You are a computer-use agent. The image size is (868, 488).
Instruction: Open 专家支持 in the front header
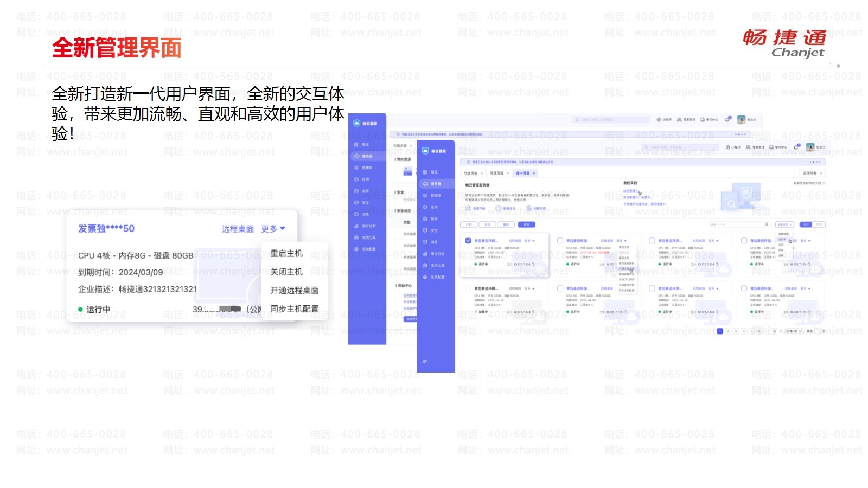(755, 147)
